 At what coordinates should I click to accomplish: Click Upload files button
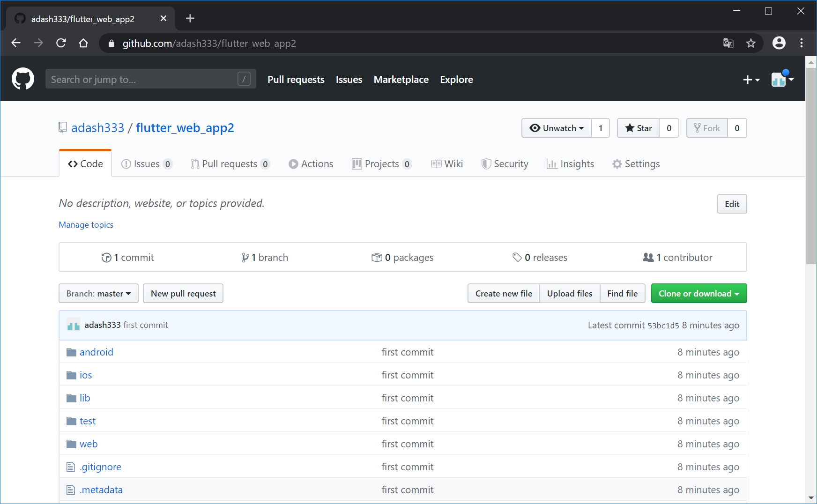point(570,293)
